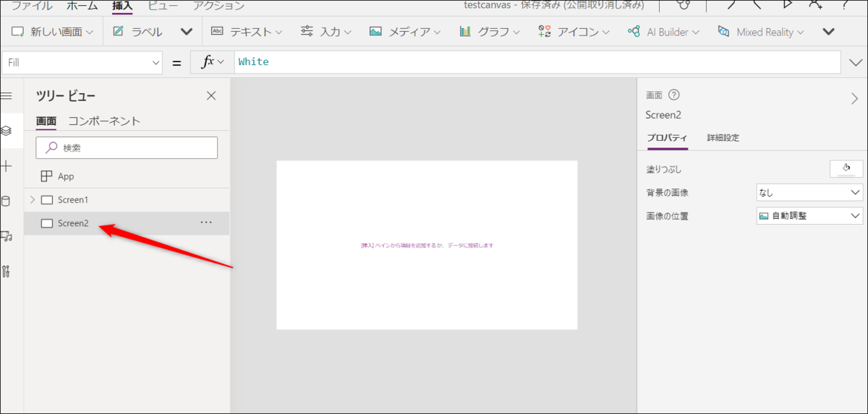868x414 pixels.
Task: Open the テキスト controls dropdown
Action: coord(247,32)
